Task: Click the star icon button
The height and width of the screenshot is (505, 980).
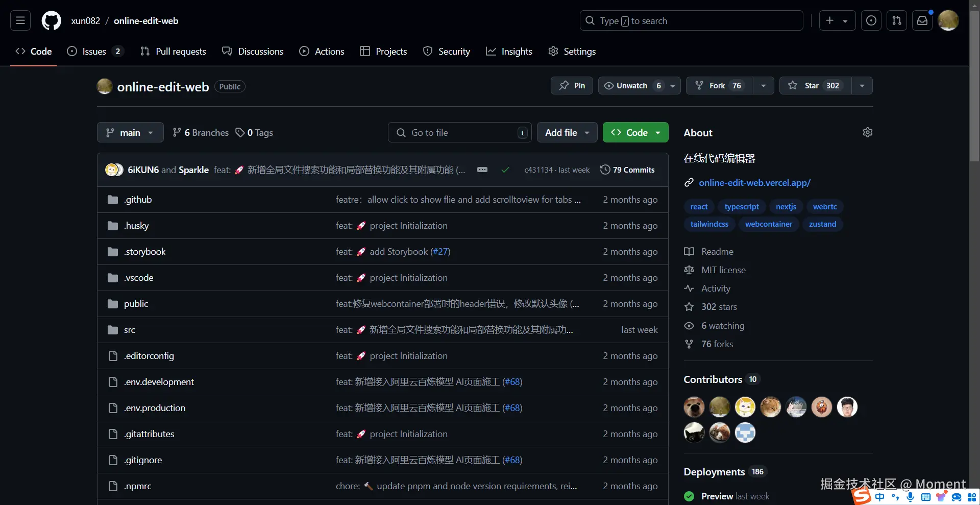Action: (x=816, y=85)
